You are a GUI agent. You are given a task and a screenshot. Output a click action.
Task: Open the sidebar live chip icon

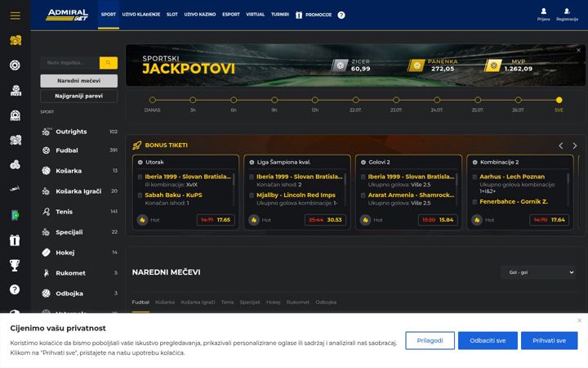[x=15, y=115]
